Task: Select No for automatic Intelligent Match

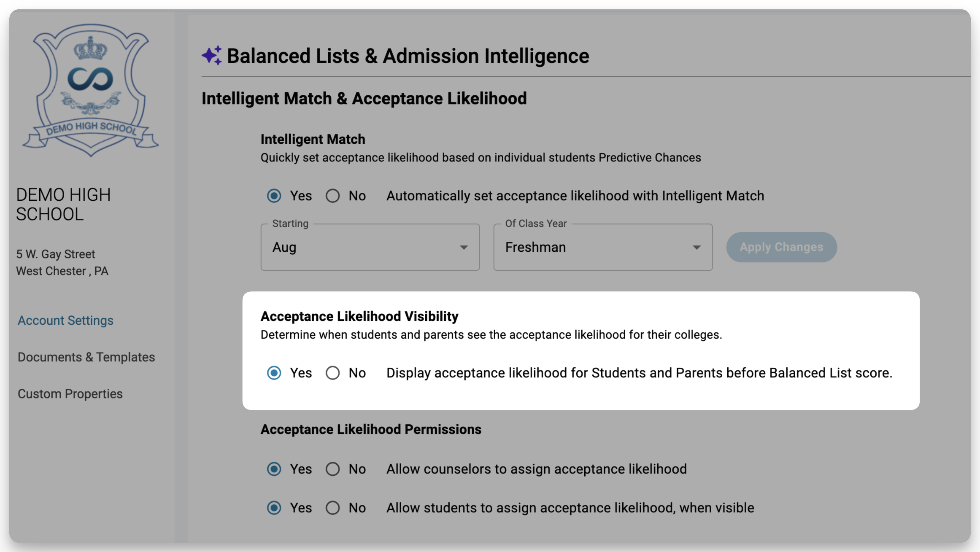Action: [x=332, y=196]
